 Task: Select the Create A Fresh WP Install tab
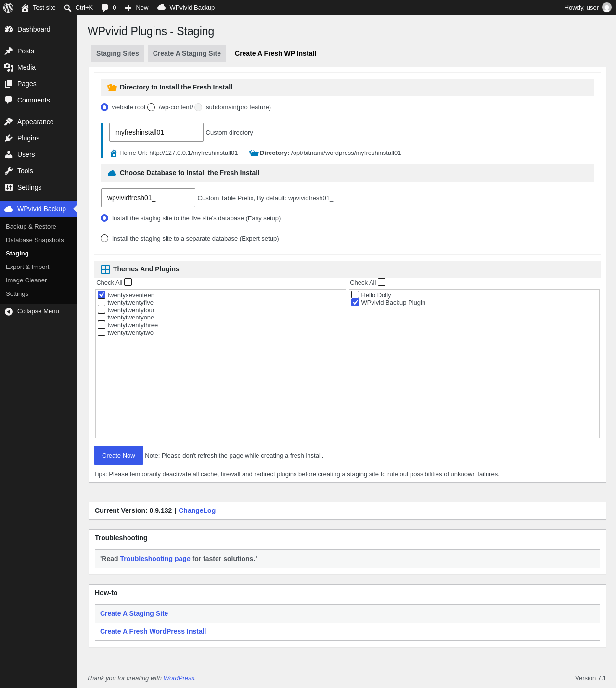(275, 53)
